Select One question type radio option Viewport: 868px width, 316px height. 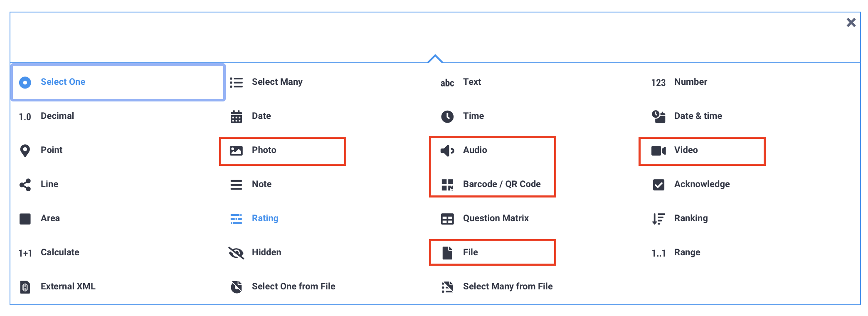tap(63, 82)
